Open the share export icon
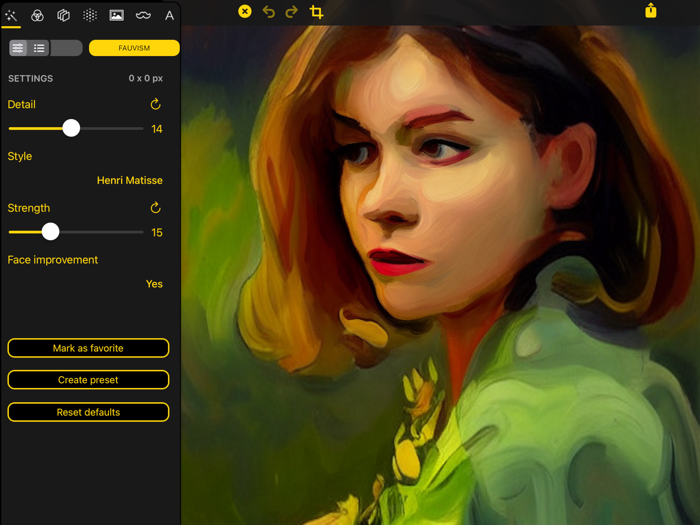Viewport: 700px width, 525px height. tap(651, 10)
